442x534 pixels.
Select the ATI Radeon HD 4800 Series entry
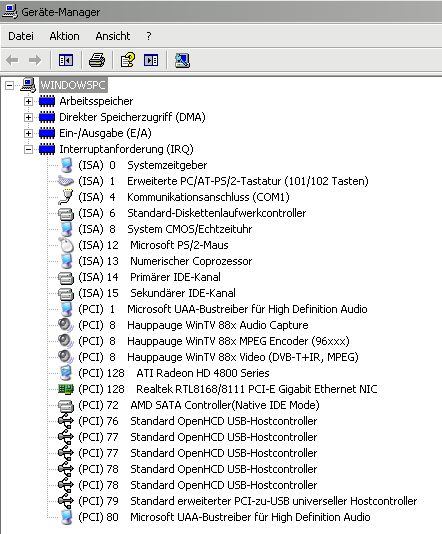point(174,373)
